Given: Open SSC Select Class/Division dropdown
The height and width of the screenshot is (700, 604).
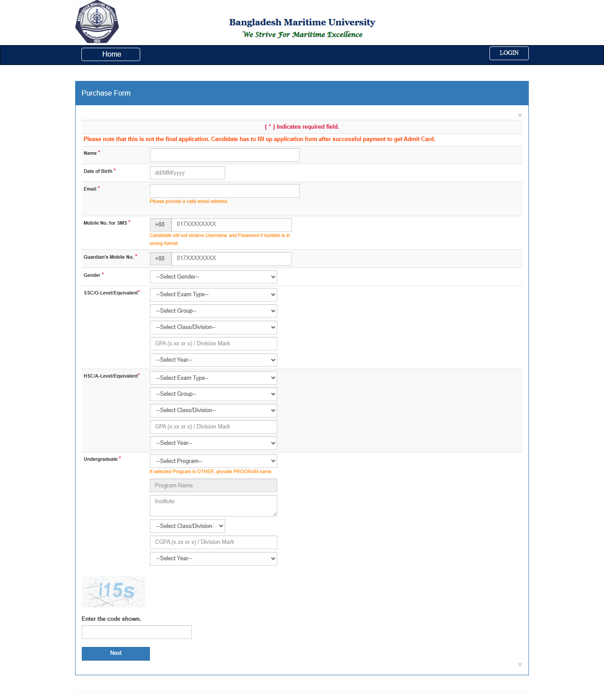Looking at the screenshot, I should click(x=213, y=327).
